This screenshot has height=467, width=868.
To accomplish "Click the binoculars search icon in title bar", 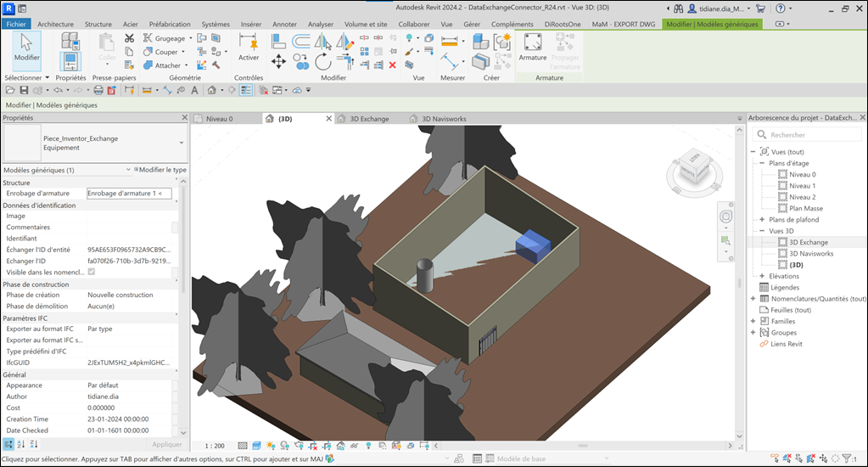I will pos(678,8).
